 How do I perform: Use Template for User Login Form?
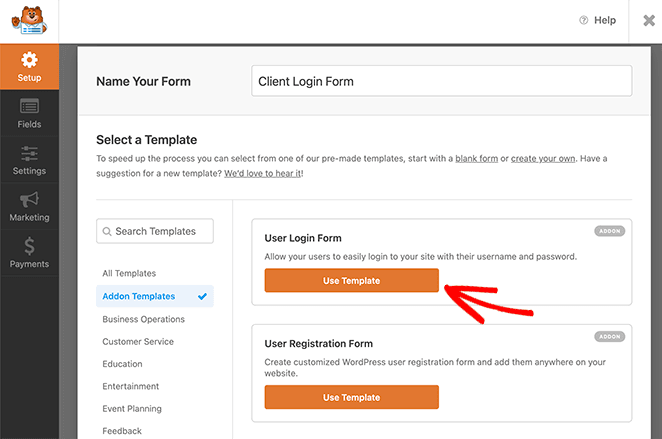pyautogui.click(x=351, y=281)
